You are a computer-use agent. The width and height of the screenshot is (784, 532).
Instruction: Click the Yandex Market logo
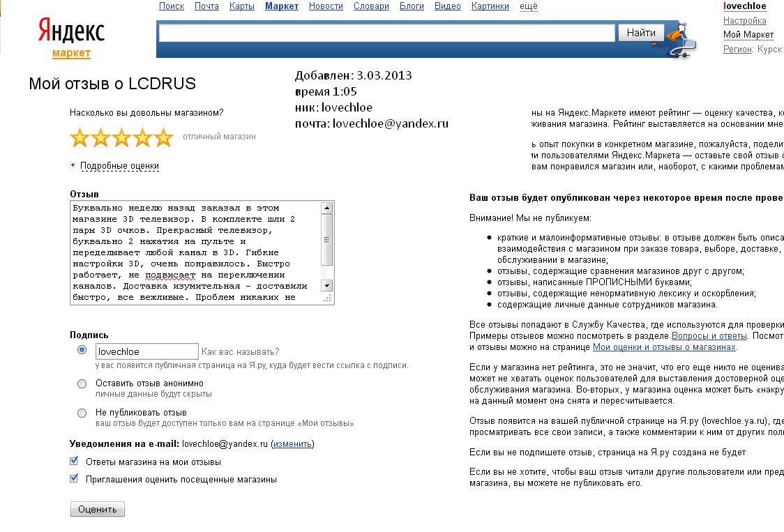tap(70, 37)
